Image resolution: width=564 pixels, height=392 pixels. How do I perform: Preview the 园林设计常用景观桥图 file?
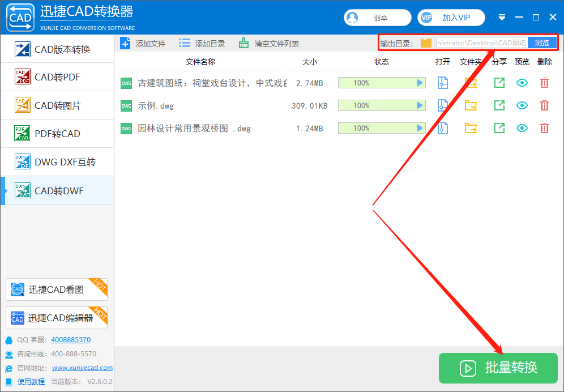(522, 128)
